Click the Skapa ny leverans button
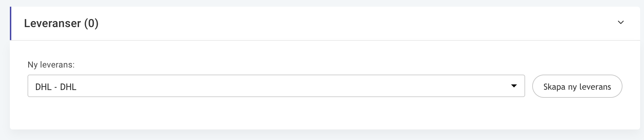Viewport: 644px width, 140px height. coord(577,86)
